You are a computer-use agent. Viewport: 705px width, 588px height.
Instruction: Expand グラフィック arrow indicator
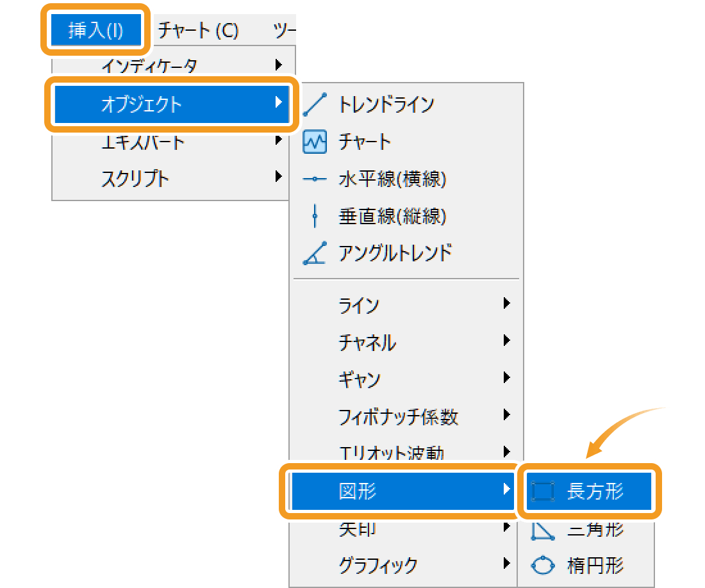[507, 563]
